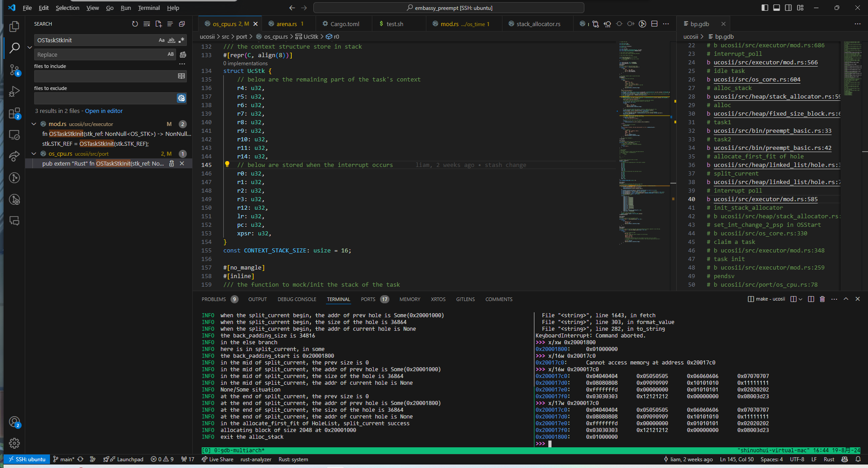868x468 pixels.
Task: Switch to the arena.rs editor tab
Action: pyautogui.click(x=288, y=24)
